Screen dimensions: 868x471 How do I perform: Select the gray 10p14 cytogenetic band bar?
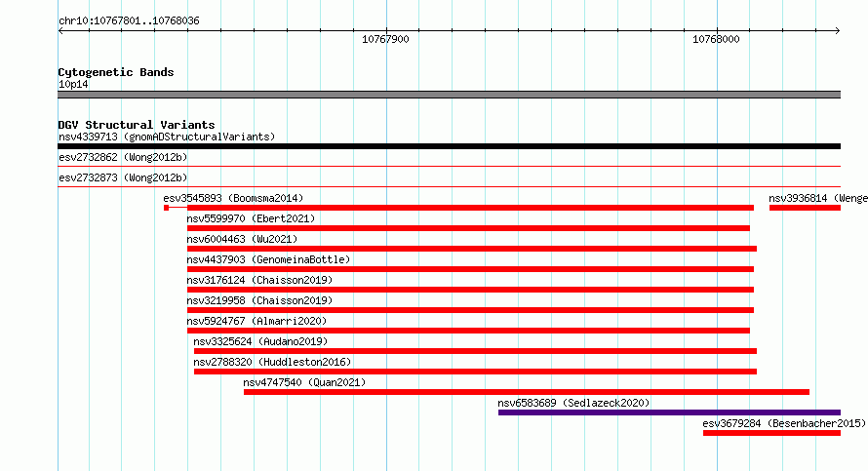[x=449, y=95]
